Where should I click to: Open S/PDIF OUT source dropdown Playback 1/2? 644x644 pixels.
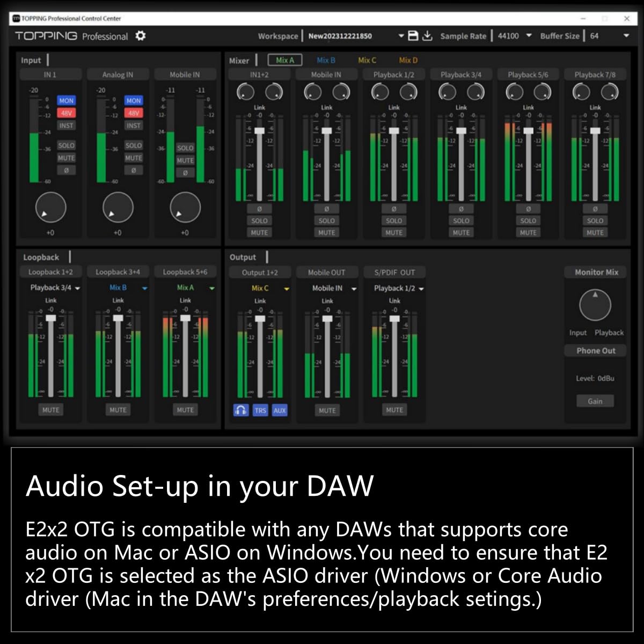pyautogui.click(x=399, y=288)
